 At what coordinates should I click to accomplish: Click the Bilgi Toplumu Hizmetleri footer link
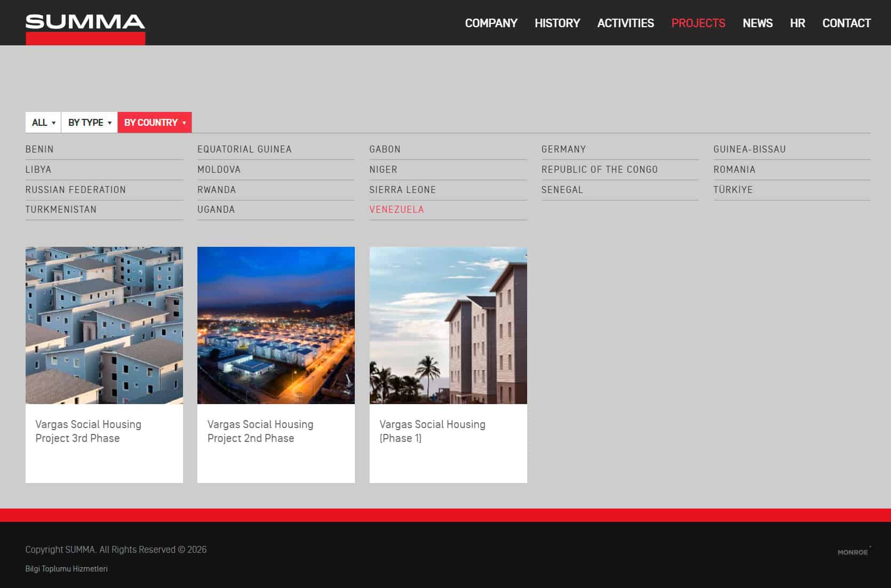[66, 569]
